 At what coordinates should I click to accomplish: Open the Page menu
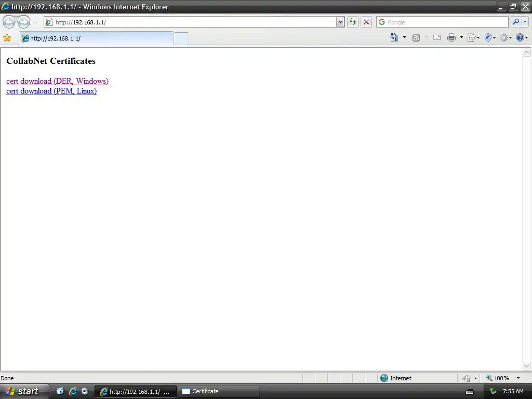tap(473, 37)
